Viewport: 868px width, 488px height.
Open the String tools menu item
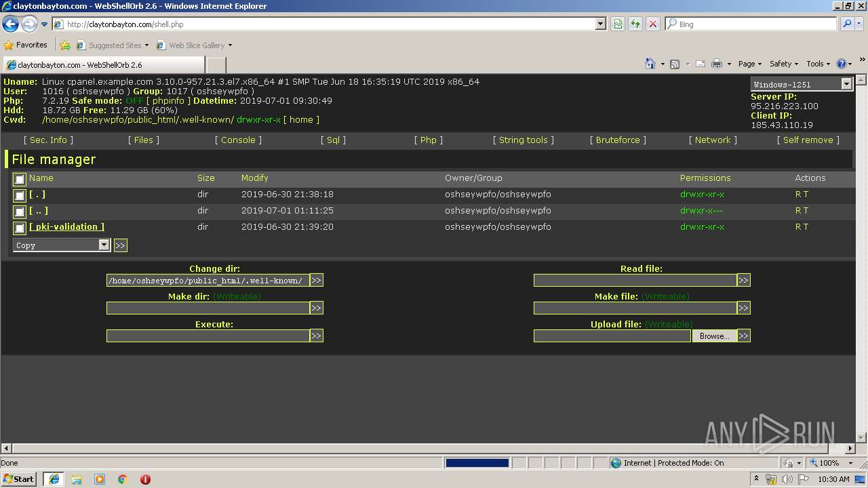(523, 140)
